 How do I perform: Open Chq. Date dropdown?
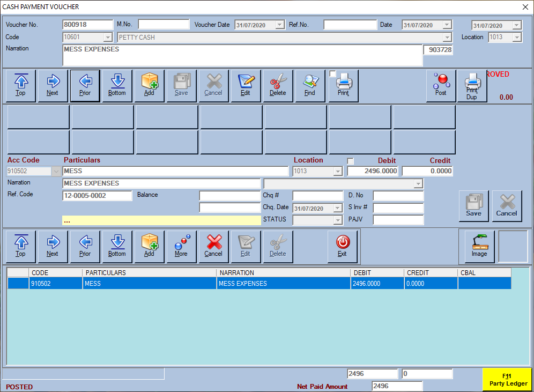pos(337,208)
